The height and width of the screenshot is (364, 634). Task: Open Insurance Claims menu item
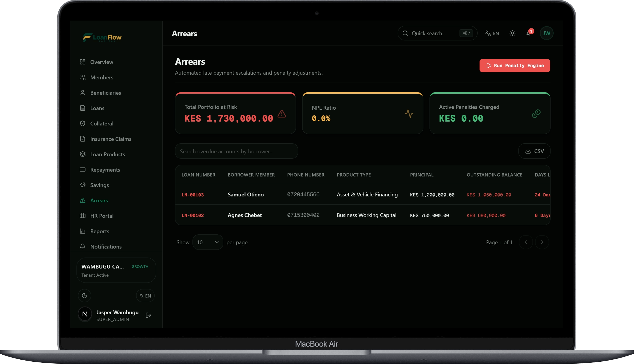[111, 139]
